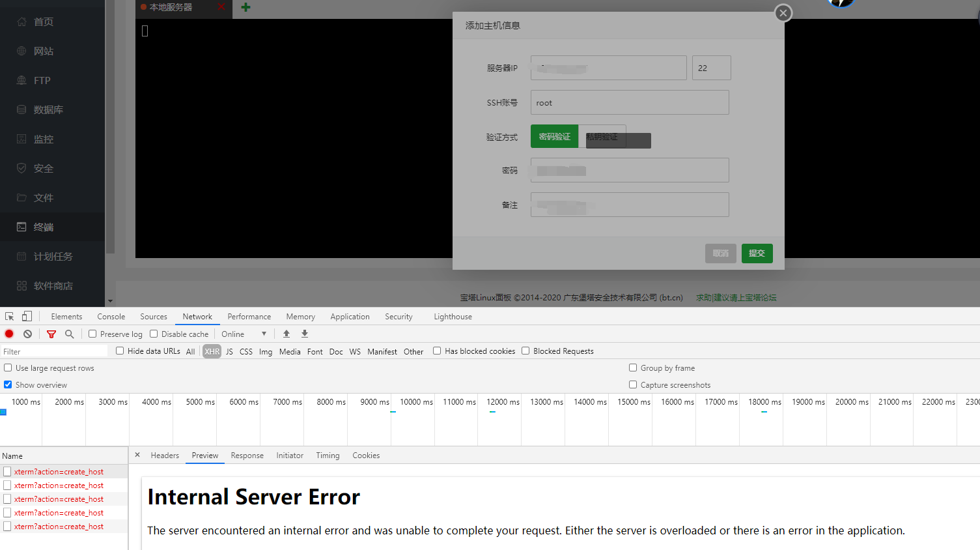Clear the network log
980x550 pixels.
(27, 334)
